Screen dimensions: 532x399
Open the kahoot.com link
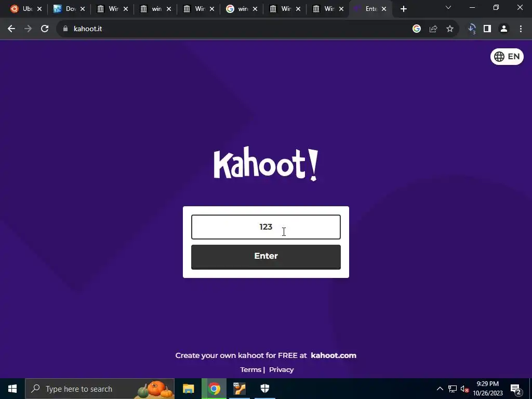[334, 355]
